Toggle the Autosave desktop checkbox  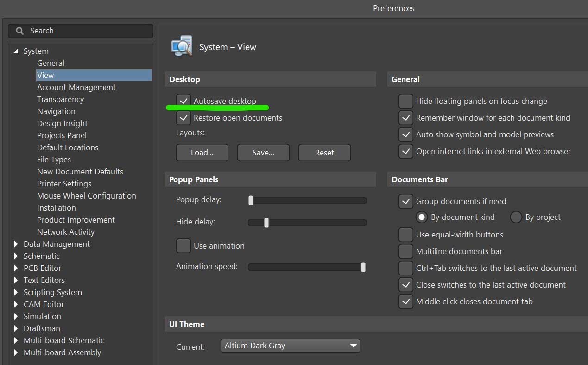pos(183,101)
